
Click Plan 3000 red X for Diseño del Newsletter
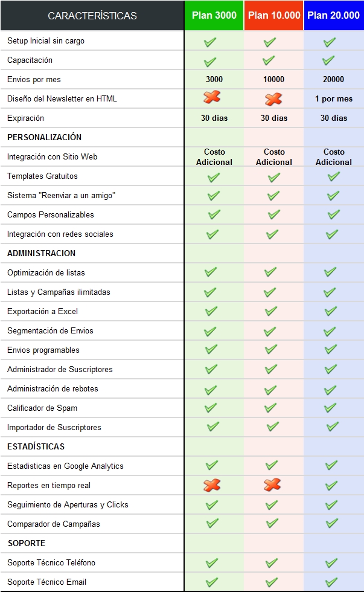point(212,97)
